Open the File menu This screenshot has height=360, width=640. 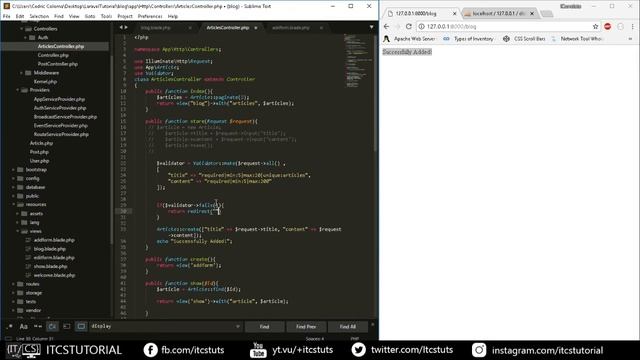click(x=7, y=16)
